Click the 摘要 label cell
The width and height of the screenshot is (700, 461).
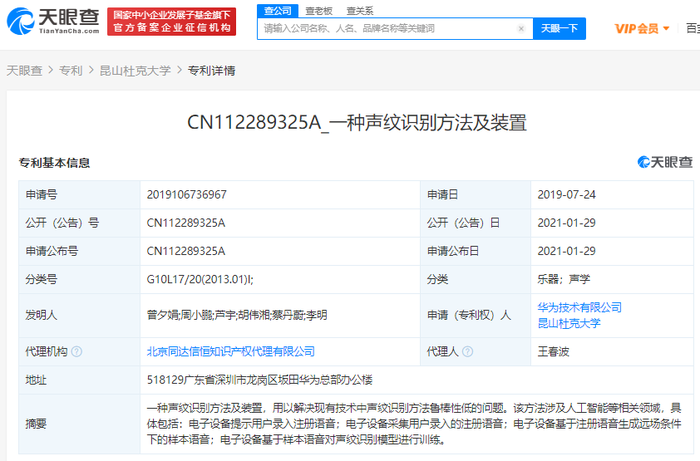pyautogui.click(x=79, y=424)
